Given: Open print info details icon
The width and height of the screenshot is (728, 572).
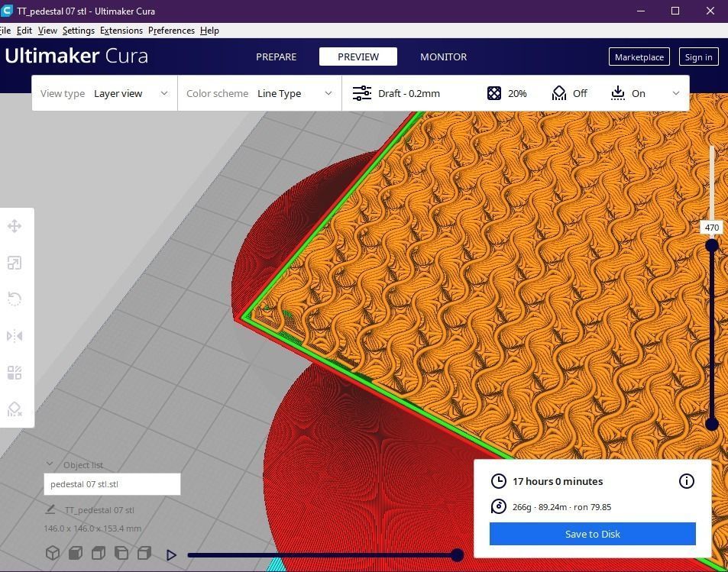Looking at the screenshot, I should coord(686,481).
